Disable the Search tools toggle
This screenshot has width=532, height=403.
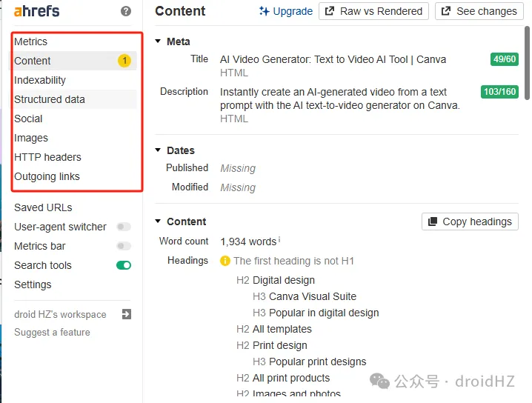(124, 265)
